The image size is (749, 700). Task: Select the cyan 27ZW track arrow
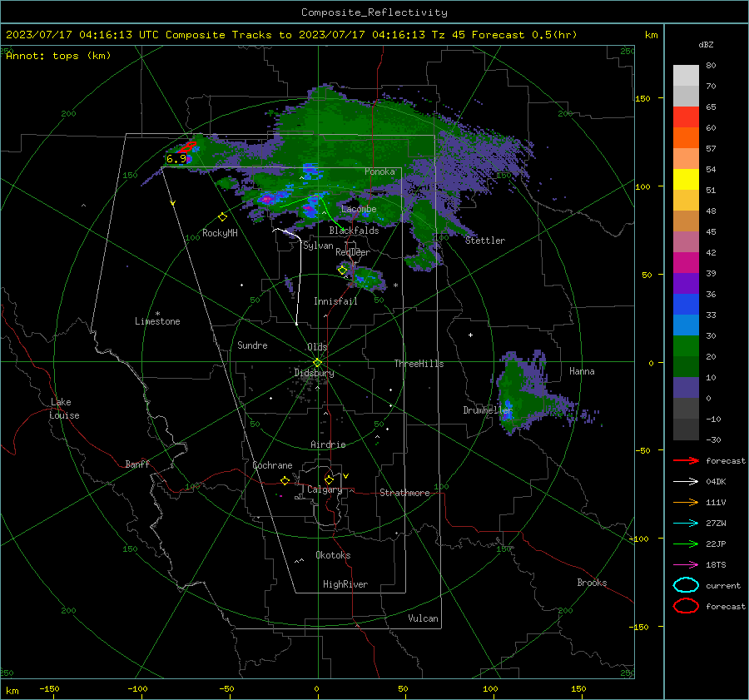click(686, 524)
